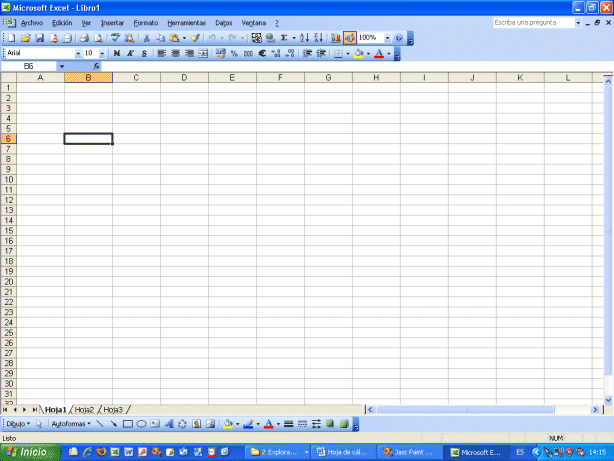Open the Name Box dropdown

pos(62,67)
